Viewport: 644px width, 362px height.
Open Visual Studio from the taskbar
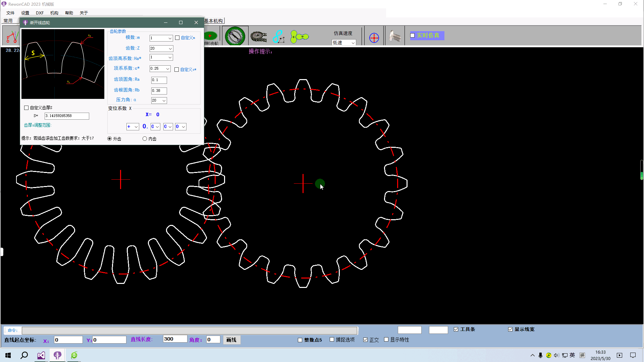click(41, 355)
